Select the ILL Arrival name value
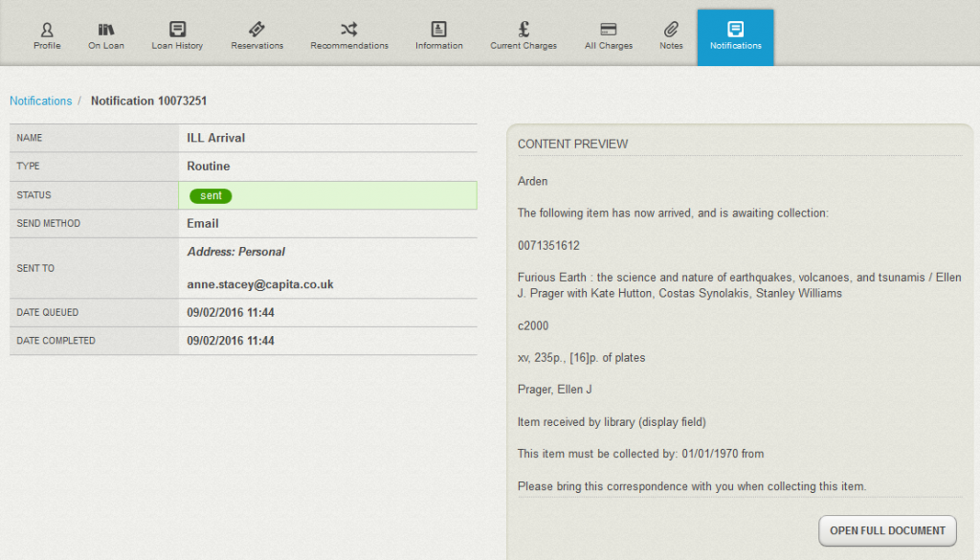This screenshot has width=980, height=560. tap(216, 138)
